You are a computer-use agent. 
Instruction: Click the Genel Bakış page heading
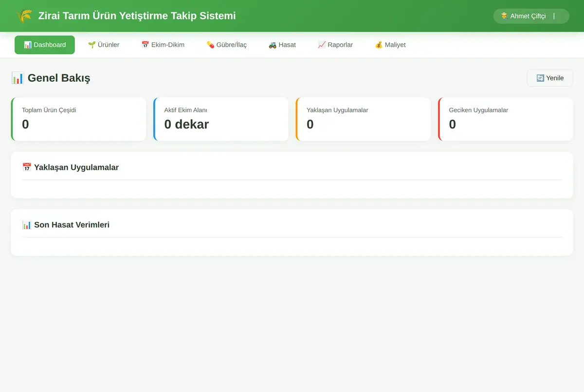(51, 78)
